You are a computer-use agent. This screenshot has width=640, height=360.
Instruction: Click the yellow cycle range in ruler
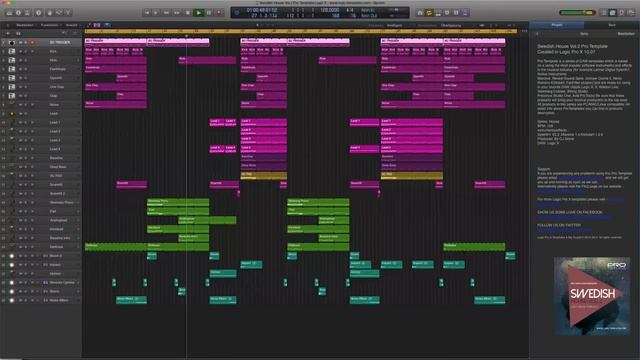pos(301,31)
